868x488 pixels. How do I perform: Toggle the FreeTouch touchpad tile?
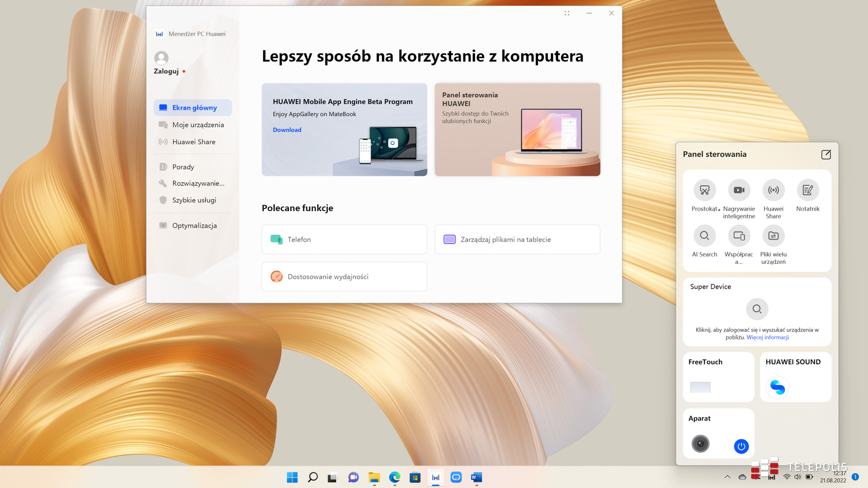(x=700, y=387)
